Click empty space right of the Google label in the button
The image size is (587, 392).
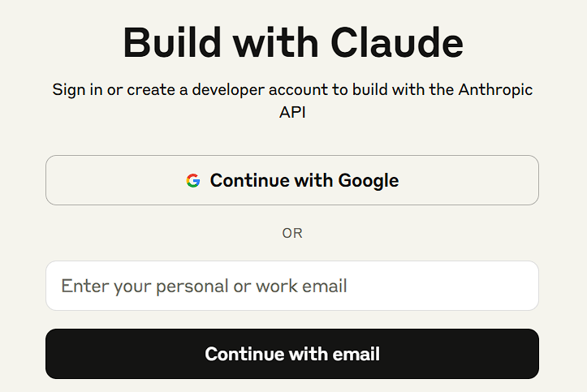(468, 180)
